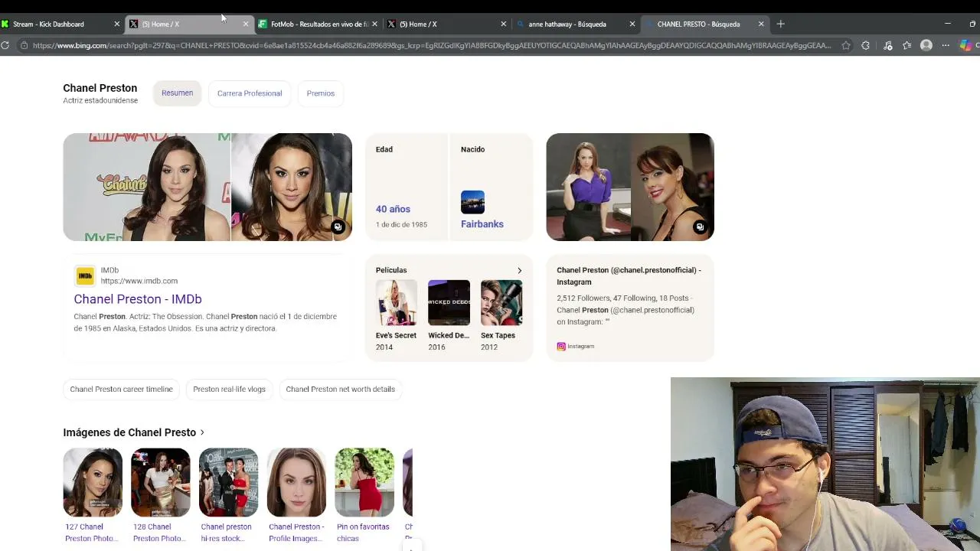
Task: Switch to the FotMob tab
Action: point(316,24)
